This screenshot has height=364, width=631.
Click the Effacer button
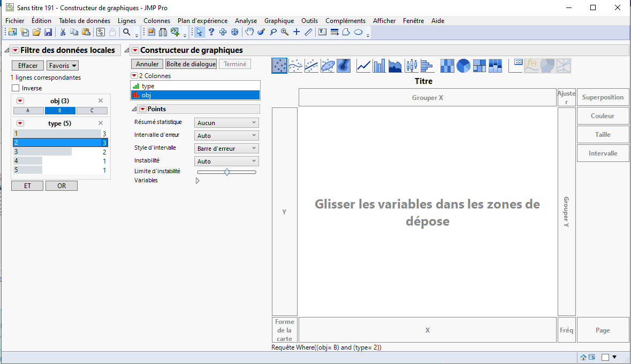(x=28, y=66)
